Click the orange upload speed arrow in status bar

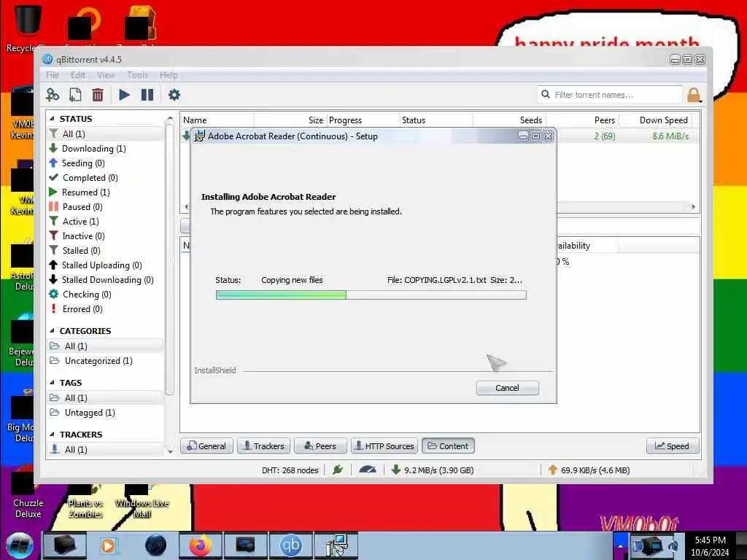(553, 470)
